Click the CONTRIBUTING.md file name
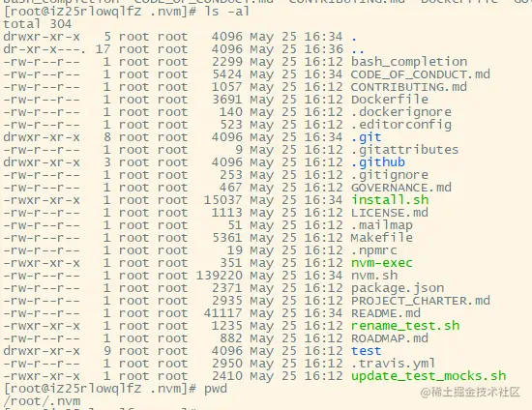This screenshot has height=410, width=532. pos(409,87)
